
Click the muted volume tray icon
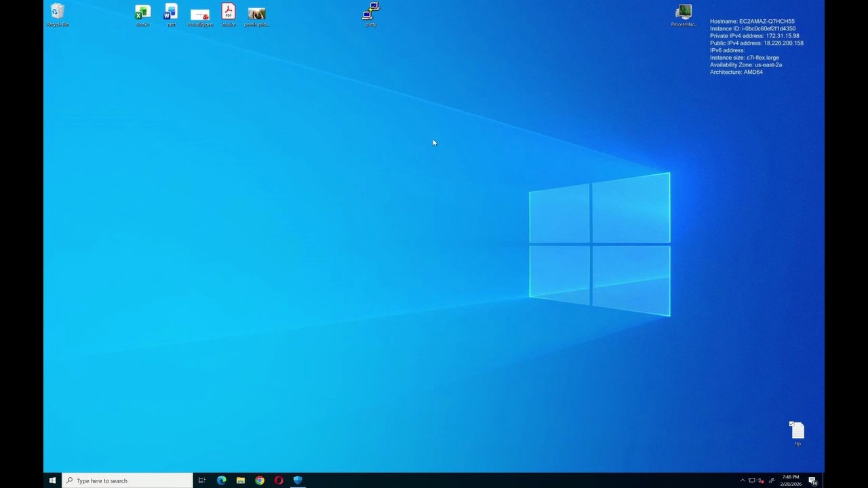coord(761,481)
